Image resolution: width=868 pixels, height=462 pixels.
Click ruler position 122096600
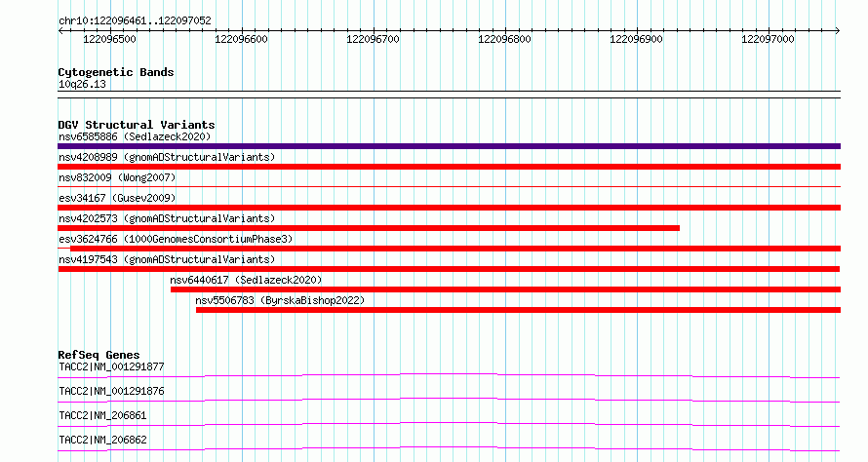point(241,39)
